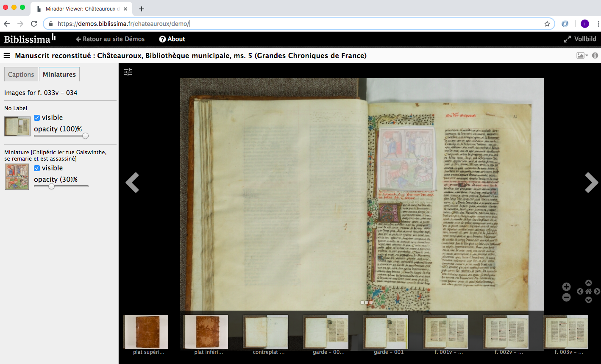601x364 pixels.
Task: Open f. 002v thumbnail
Action: (506, 332)
